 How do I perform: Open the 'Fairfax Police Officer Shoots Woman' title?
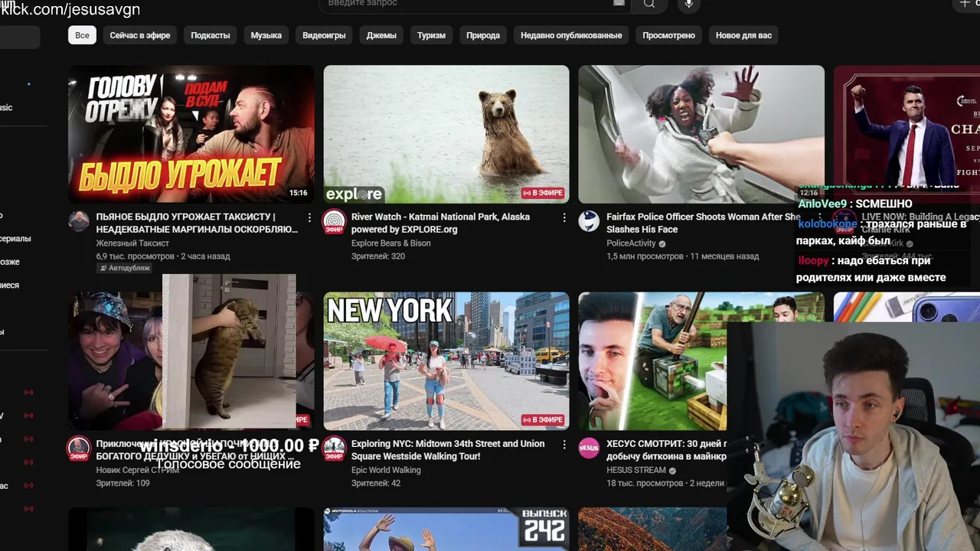click(703, 223)
